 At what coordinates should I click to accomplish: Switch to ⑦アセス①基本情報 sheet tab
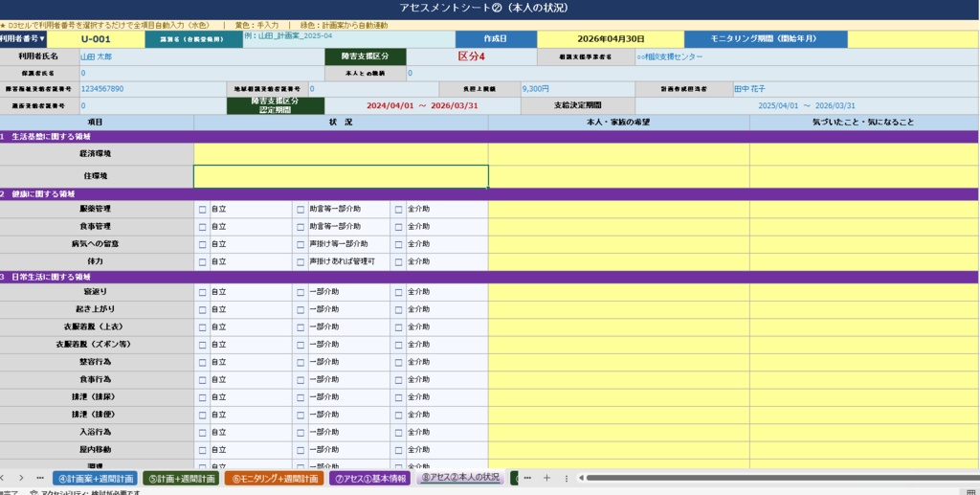pyautogui.click(x=369, y=478)
